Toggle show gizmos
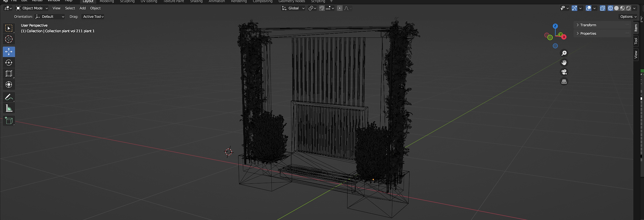644x220 pixels. [x=574, y=8]
